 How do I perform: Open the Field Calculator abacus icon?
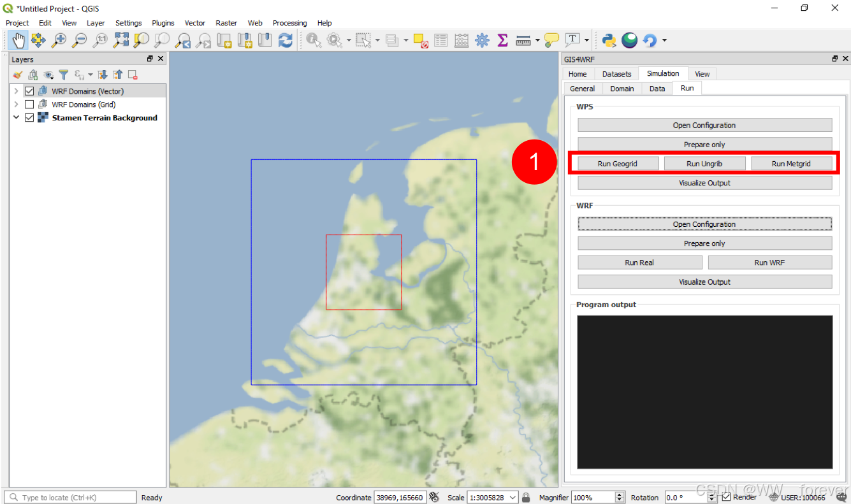click(x=462, y=40)
